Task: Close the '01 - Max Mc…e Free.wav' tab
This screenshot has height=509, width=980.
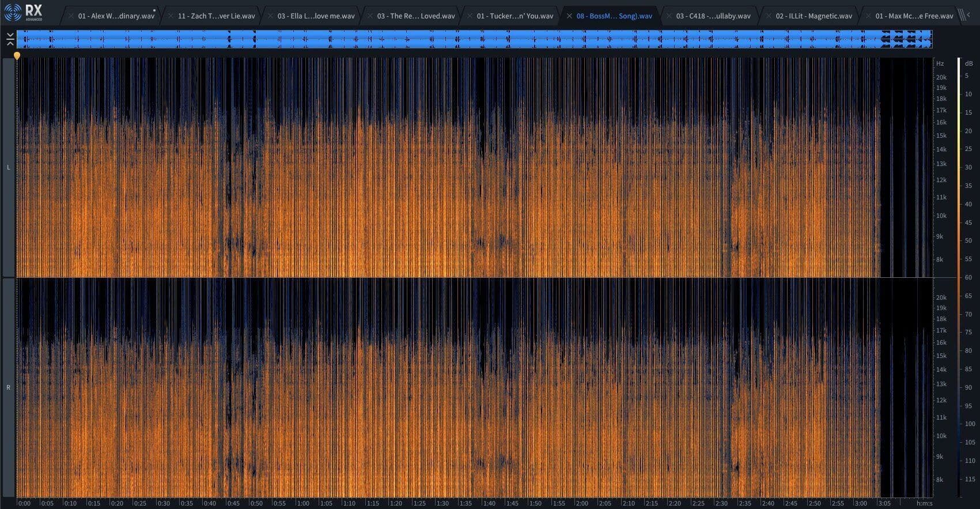Action: (x=868, y=16)
